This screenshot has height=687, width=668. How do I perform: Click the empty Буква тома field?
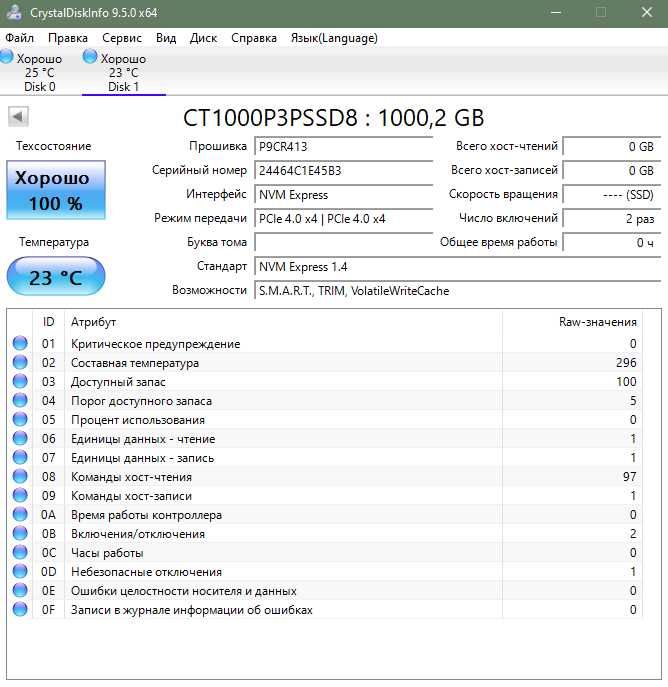coord(343,242)
